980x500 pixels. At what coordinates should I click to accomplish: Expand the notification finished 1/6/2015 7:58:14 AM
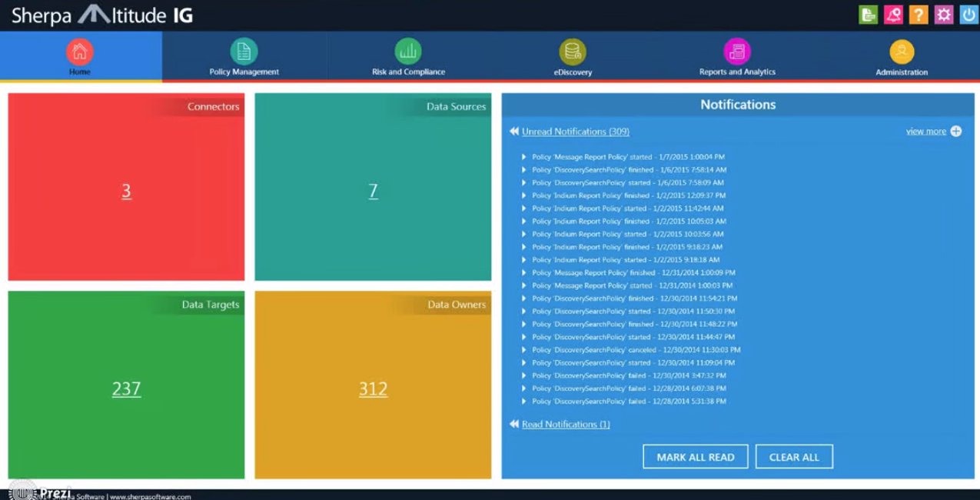click(x=524, y=170)
